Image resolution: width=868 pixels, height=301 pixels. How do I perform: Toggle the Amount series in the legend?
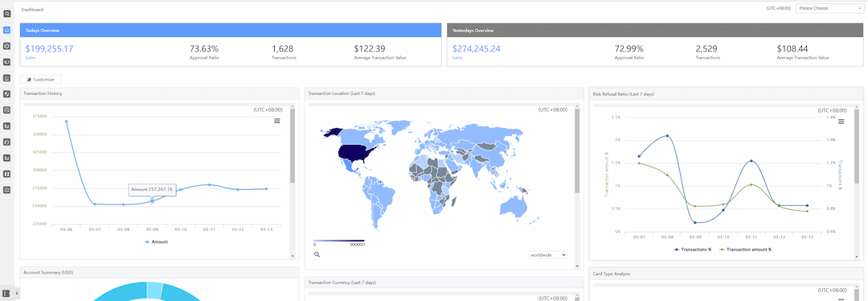point(156,241)
